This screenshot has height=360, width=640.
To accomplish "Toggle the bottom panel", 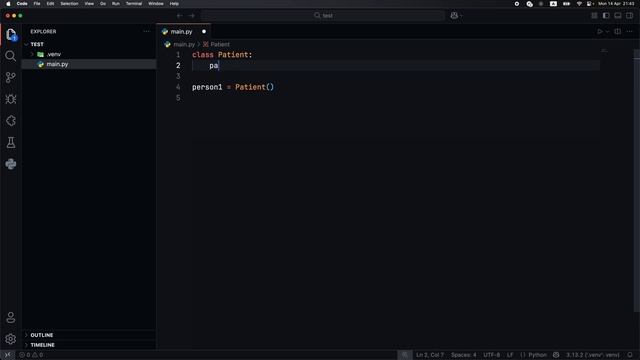I will coord(618,16).
